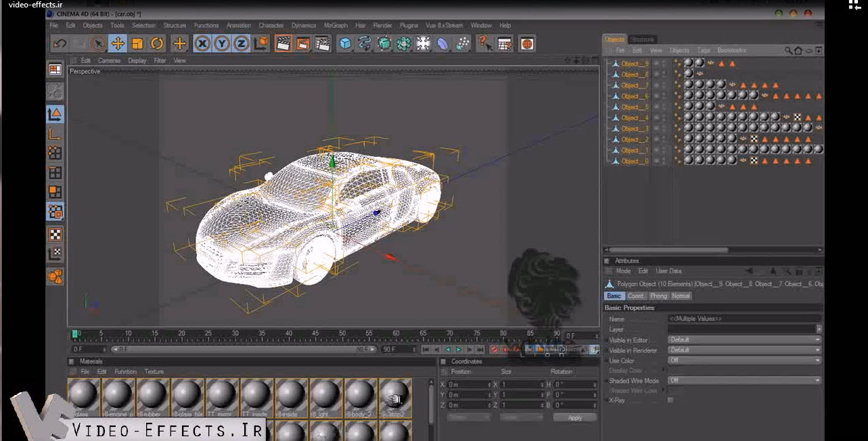Open the particle emitter icon

click(x=463, y=44)
